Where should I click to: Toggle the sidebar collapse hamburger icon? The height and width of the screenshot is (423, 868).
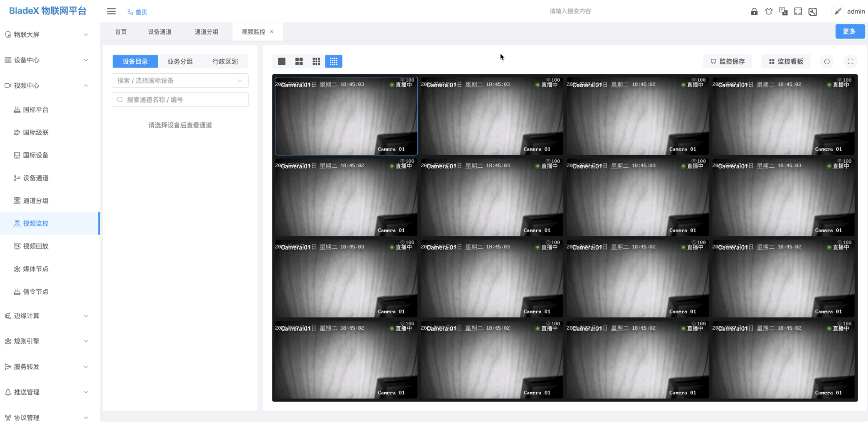click(111, 11)
